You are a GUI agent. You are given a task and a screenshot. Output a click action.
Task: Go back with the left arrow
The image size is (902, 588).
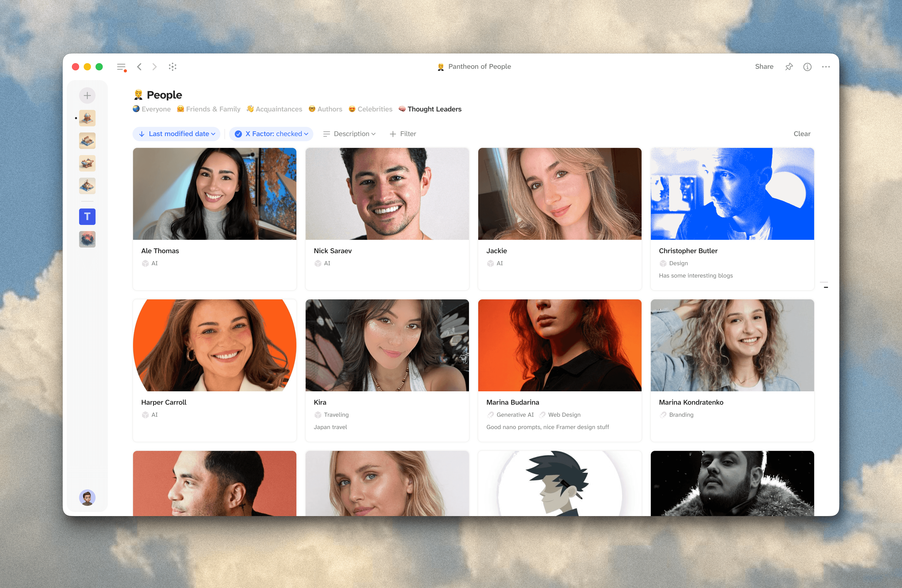coord(139,67)
